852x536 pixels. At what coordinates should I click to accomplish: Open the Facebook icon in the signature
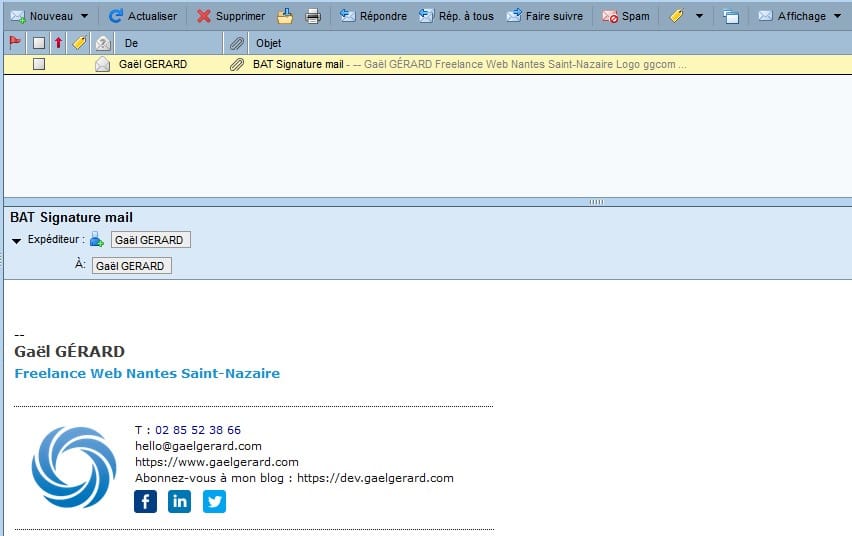[x=146, y=502]
